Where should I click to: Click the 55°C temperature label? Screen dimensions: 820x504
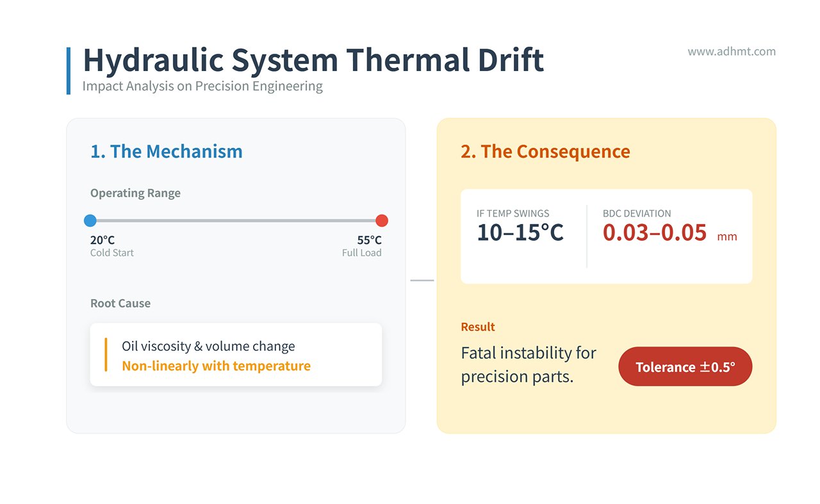(369, 240)
